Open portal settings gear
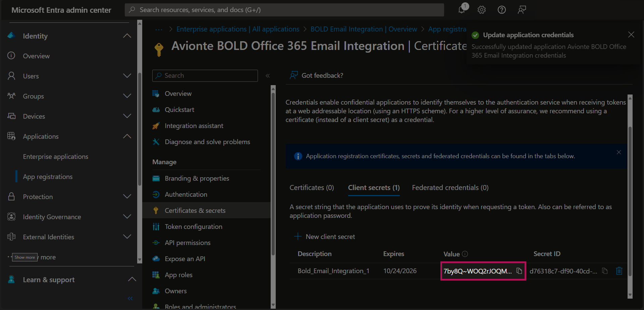644x310 pixels. (482, 10)
